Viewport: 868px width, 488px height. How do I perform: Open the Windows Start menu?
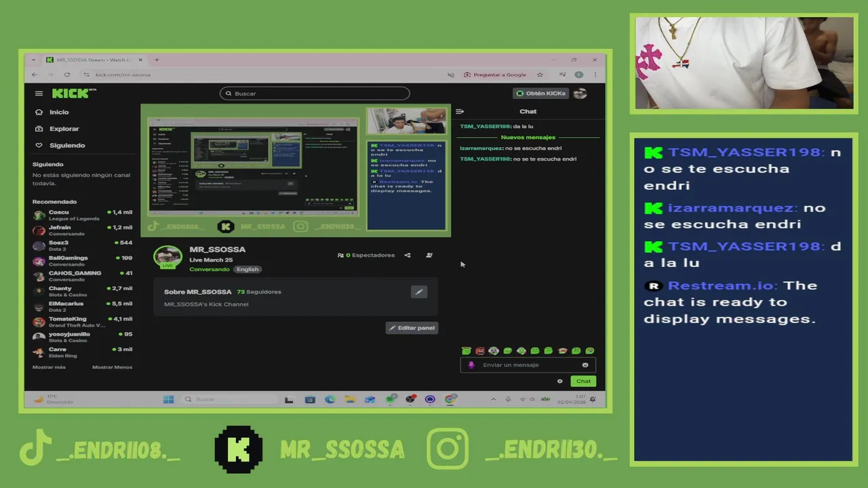click(x=168, y=400)
